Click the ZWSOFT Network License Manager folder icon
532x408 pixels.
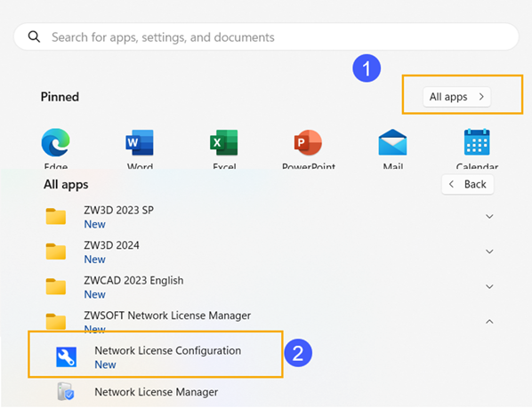tap(56, 322)
